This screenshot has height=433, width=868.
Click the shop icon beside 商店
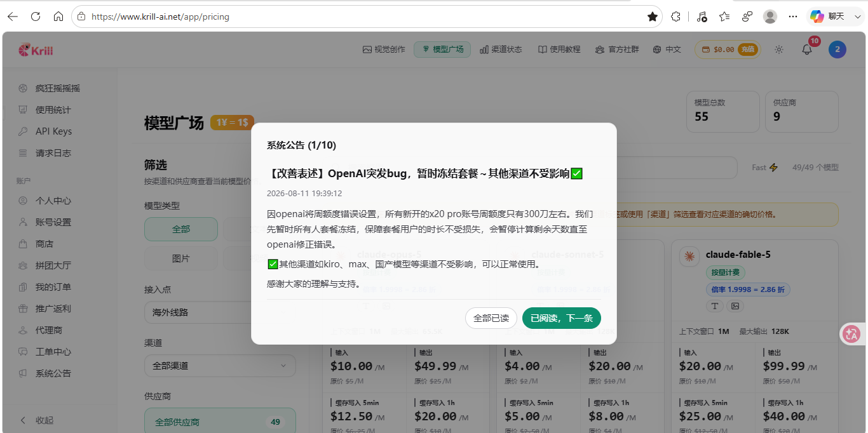[23, 244]
